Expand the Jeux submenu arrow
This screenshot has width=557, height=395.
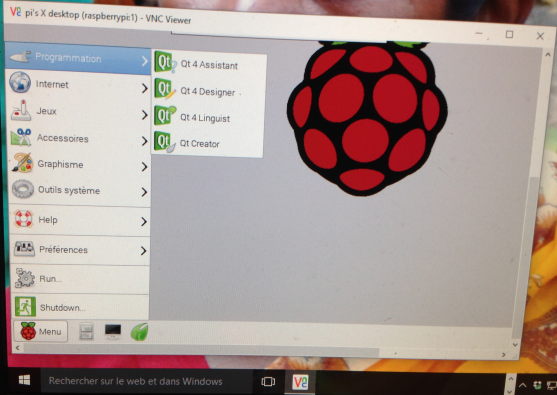[x=144, y=114]
